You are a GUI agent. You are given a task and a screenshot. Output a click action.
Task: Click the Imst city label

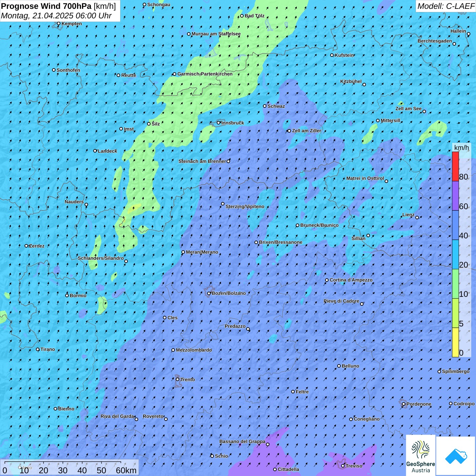(x=129, y=129)
